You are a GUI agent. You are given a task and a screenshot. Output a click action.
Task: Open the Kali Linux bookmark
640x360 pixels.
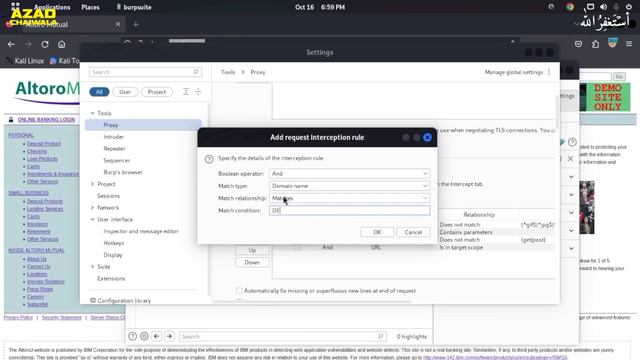[x=25, y=61]
